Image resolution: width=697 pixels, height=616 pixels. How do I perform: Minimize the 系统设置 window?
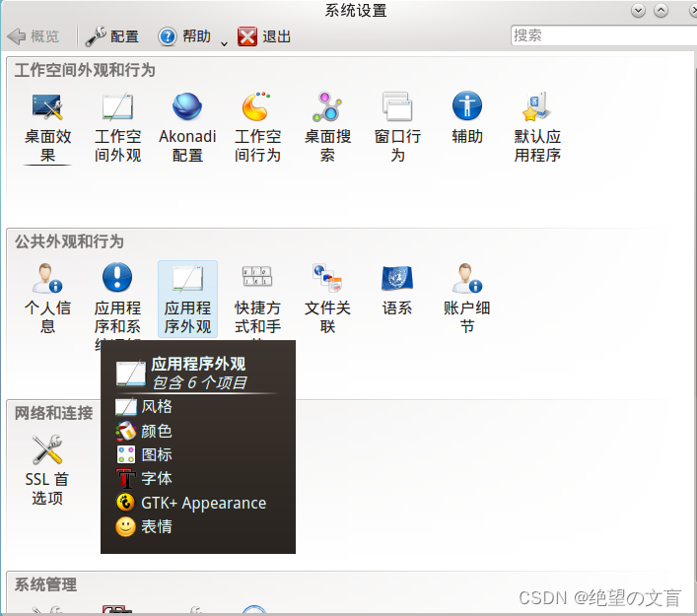pyautogui.click(x=638, y=10)
